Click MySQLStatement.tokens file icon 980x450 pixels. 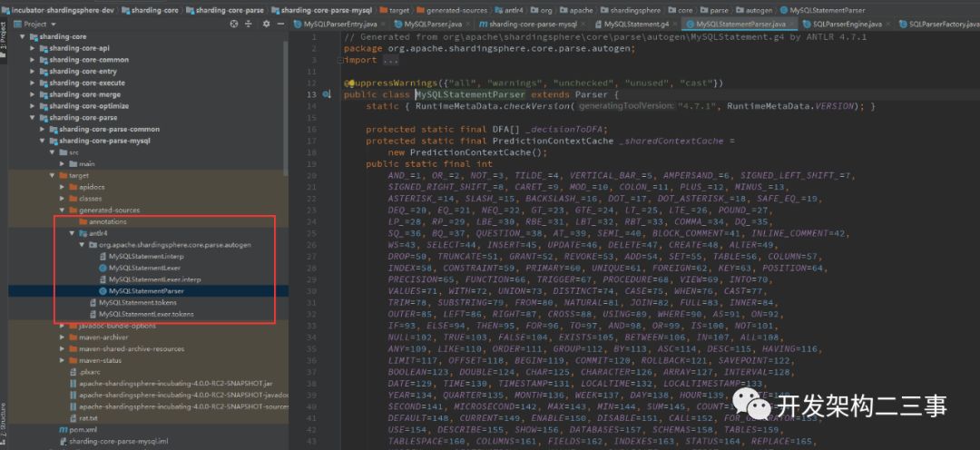click(93, 302)
